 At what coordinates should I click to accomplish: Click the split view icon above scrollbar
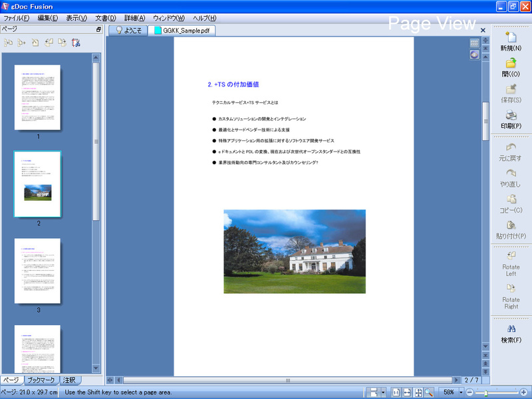(486, 41)
